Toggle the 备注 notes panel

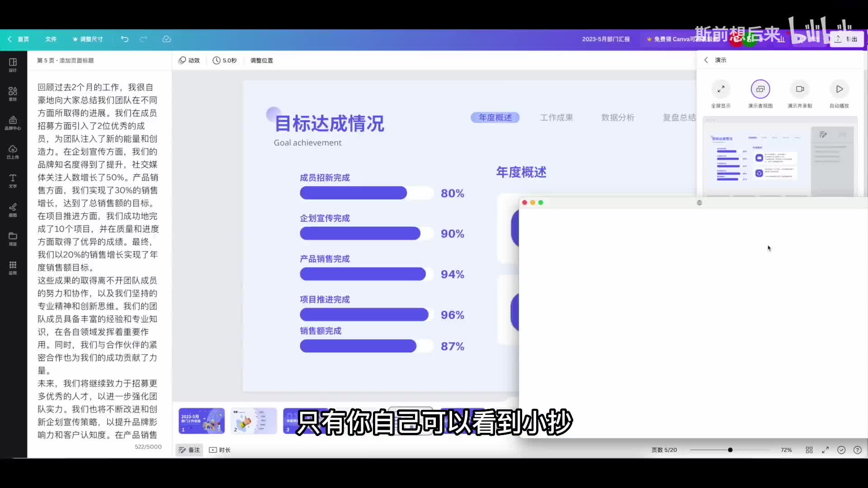click(x=189, y=450)
